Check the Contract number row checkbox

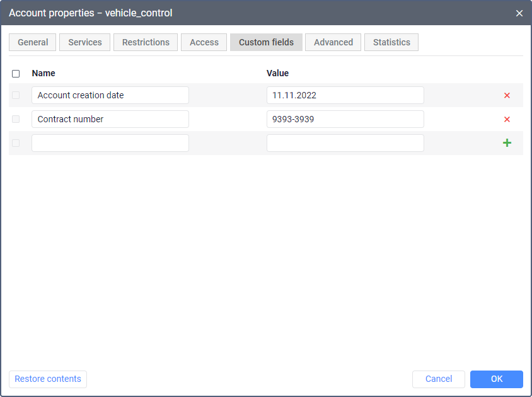16,119
